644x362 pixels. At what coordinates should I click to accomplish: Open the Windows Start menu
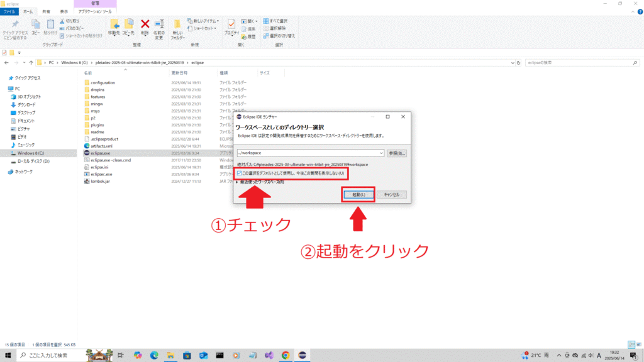[x=8, y=355]
